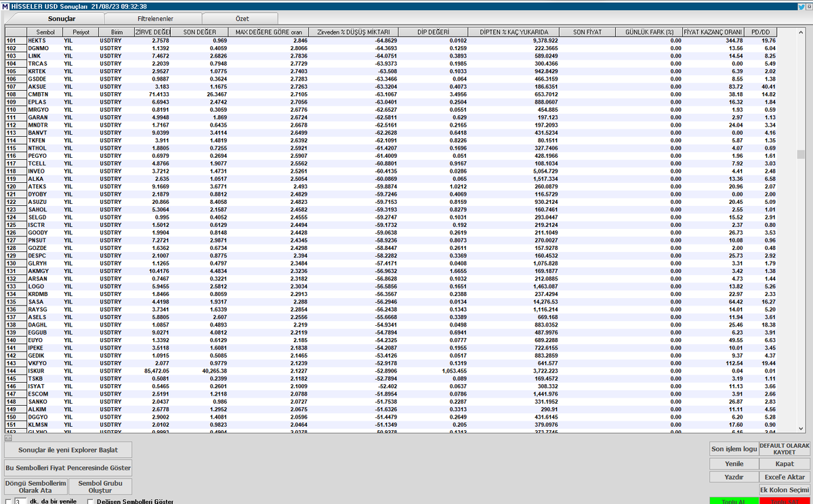Click the green Toplu AL button
The image size is (813, 504).
point(734,500)
